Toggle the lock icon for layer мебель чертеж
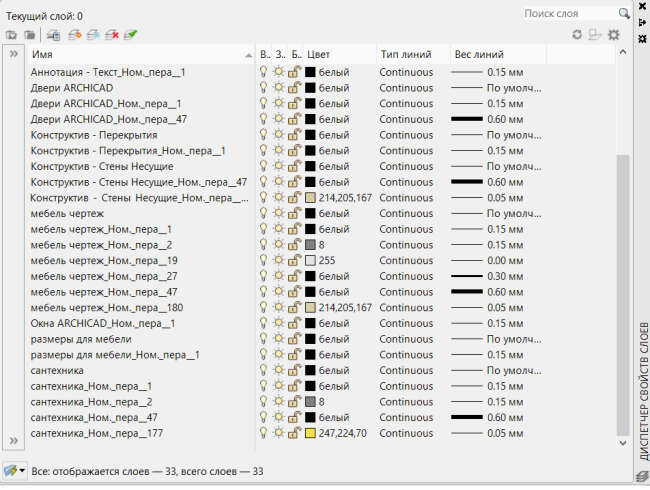The width and height of the screenshot is (650, 490). point(294,213)
